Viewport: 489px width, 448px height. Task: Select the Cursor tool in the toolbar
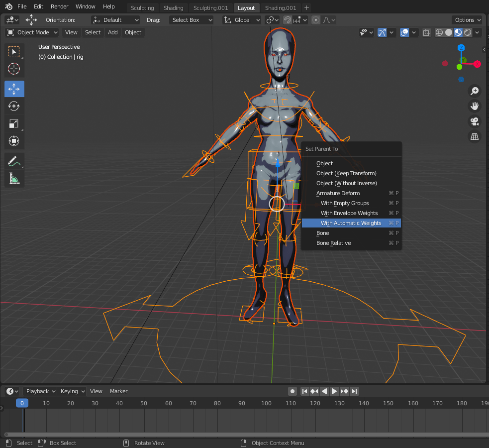pyautogui.click(x=14, y=69)
